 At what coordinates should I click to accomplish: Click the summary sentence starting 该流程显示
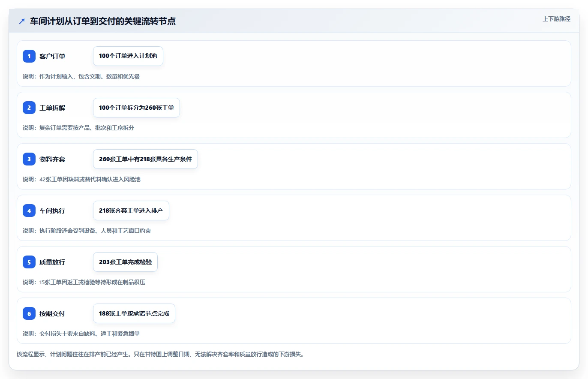160,354
